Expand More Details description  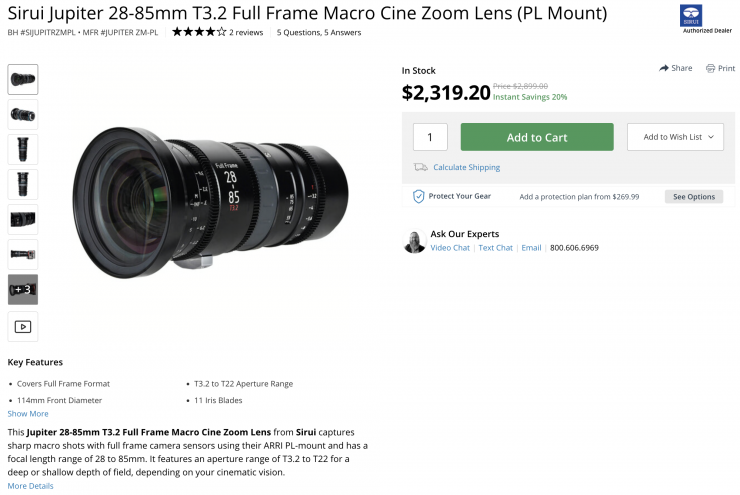(x=30, y=486)
